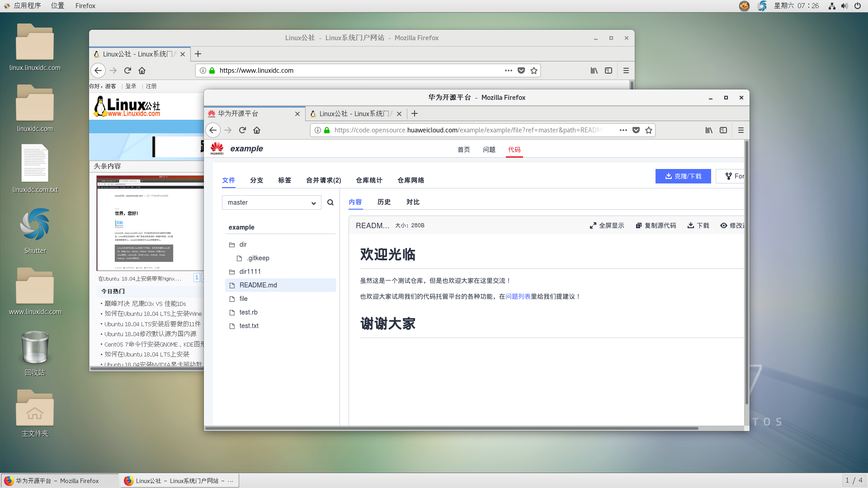Open dir1111 folder in file tree
868x488 pixels.
click(250, 272)
